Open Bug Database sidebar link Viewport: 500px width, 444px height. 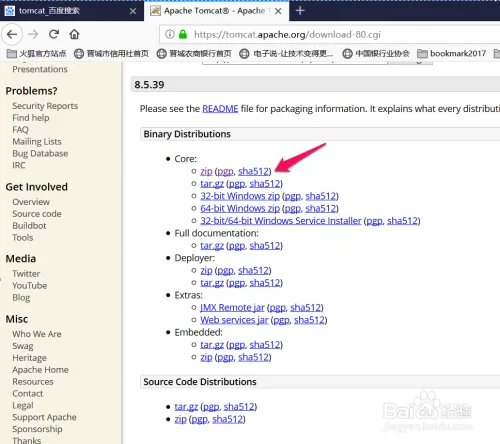[40, 154]
